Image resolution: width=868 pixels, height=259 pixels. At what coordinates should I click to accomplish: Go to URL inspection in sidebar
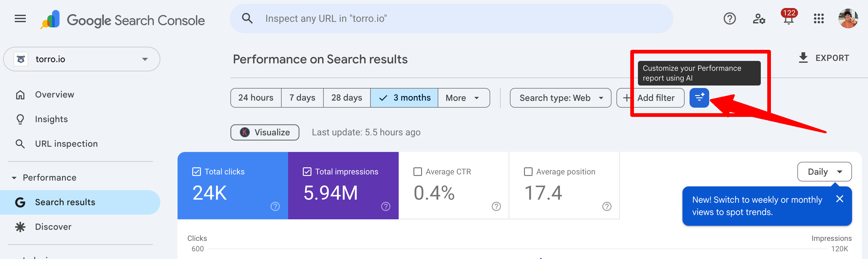(x=80, y=144)
